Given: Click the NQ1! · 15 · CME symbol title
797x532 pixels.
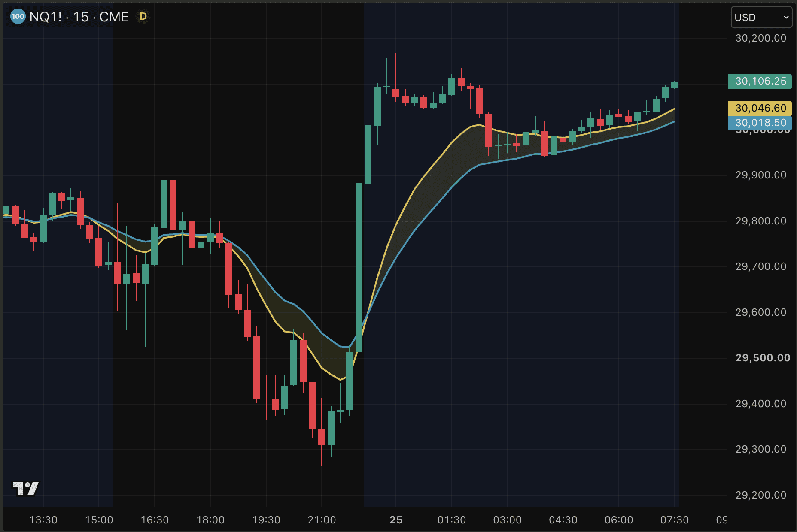Looking at the screenshot, I should click(x=79, y=17).
